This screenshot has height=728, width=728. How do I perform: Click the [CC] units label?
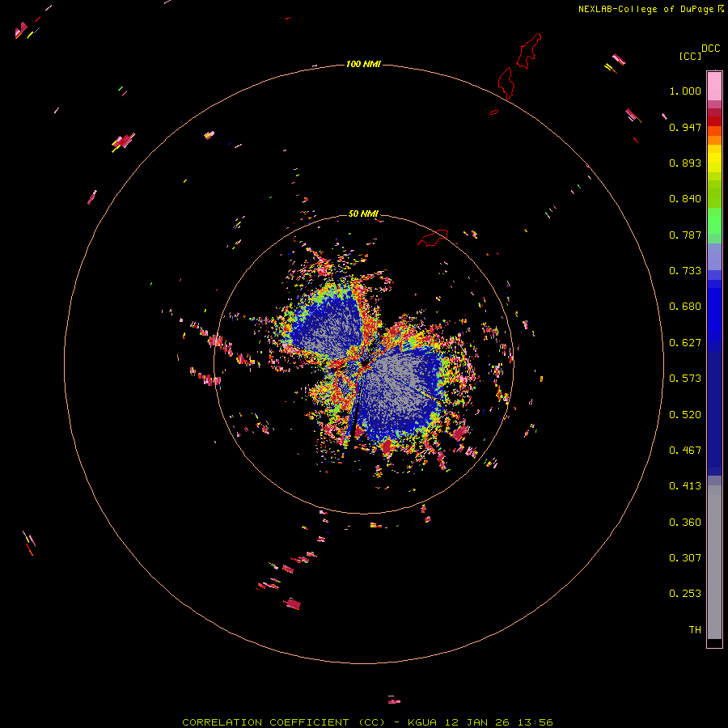[690, 56]
